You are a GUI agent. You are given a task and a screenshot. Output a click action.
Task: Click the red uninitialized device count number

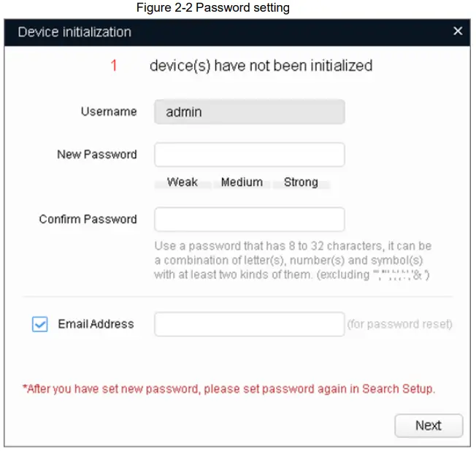(114, 66)
